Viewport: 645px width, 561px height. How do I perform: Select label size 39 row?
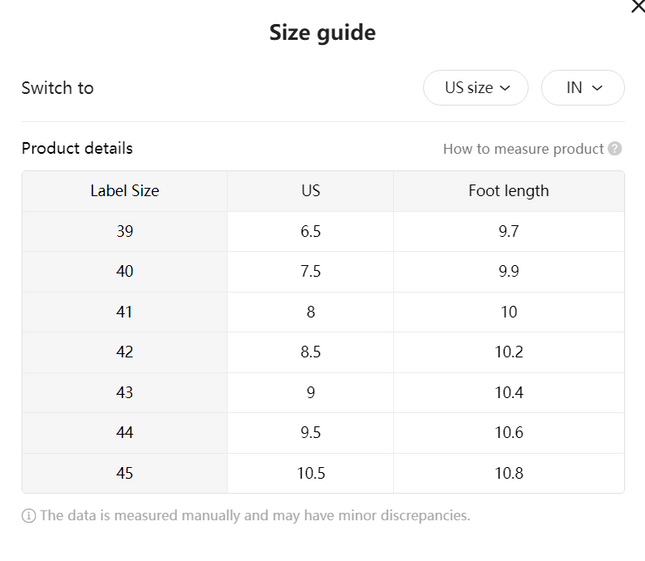point(323,232)
